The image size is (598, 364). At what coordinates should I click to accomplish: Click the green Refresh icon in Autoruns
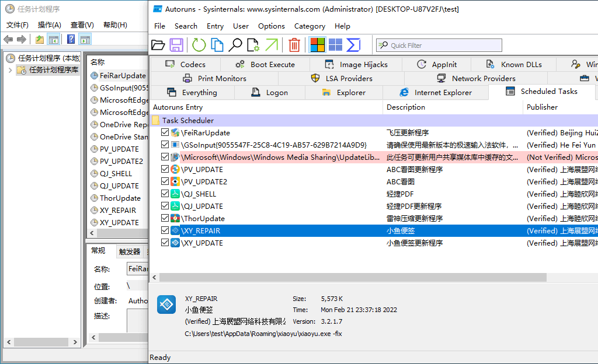(x=199, y=45)
